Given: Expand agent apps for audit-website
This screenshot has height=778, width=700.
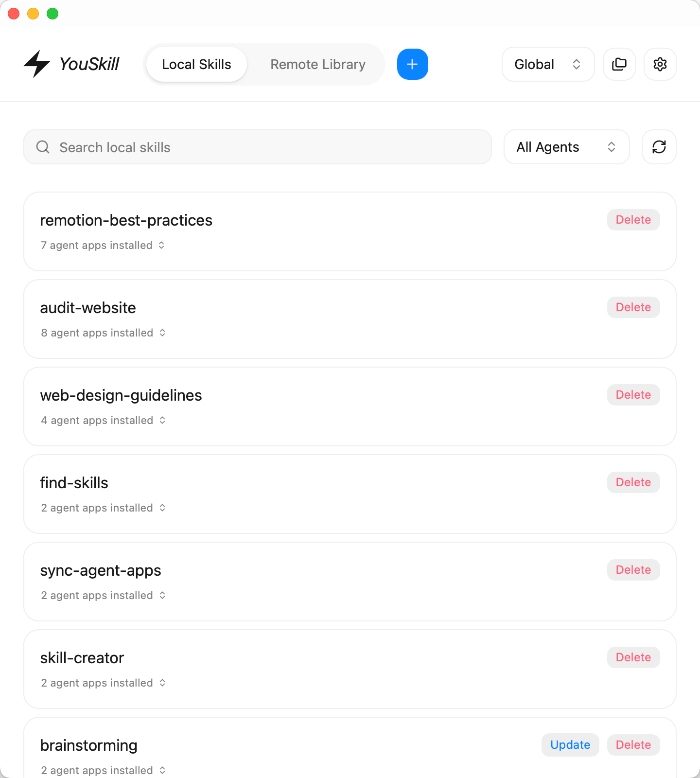Looking at the screenshot, I should tap(162, 333).
